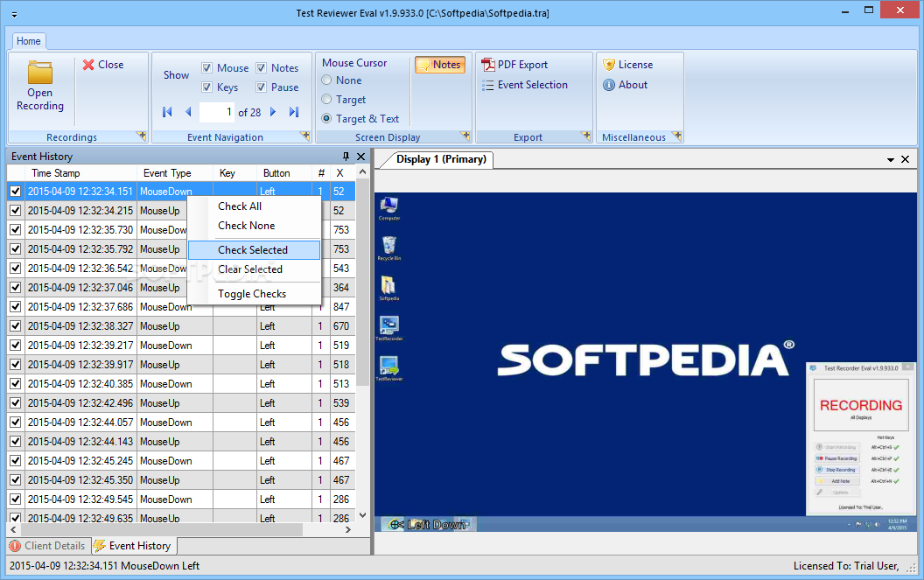Select the Display 1 (Primary) tab
The image size is (924, 580).
point(441,159)
